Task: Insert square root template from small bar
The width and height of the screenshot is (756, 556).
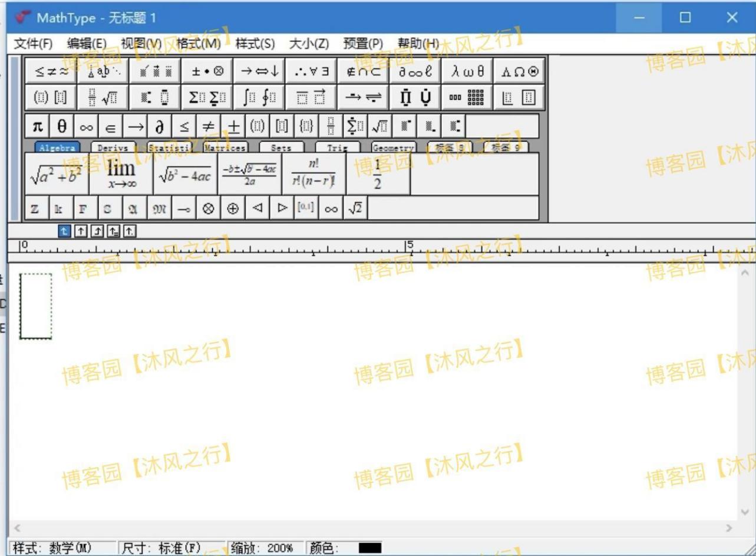Action: click(380, 126)
